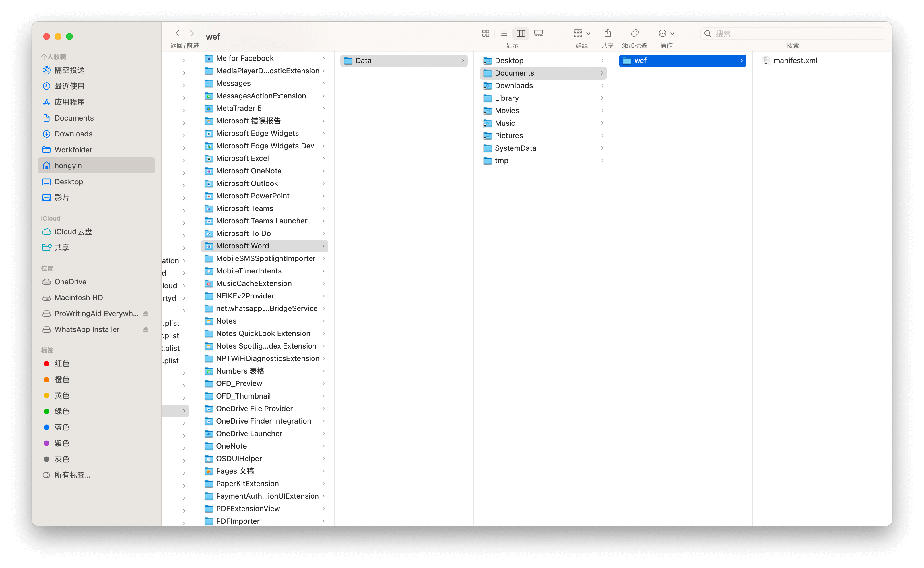Screen dimensions: 924x568
Task: Click the add tag (添加标签) icon
Action: click(634, 34)
